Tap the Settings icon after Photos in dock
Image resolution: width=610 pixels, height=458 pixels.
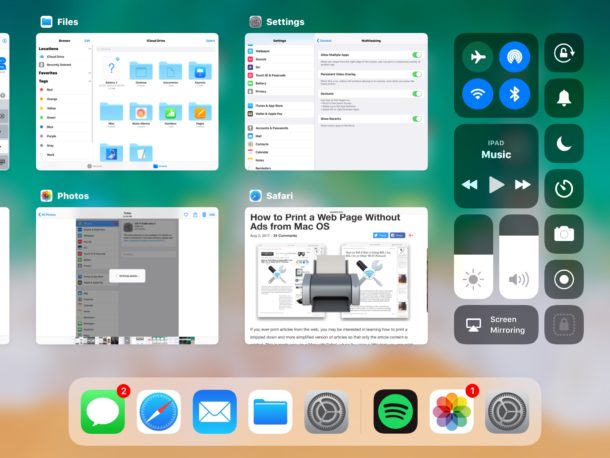click(507, 411)
